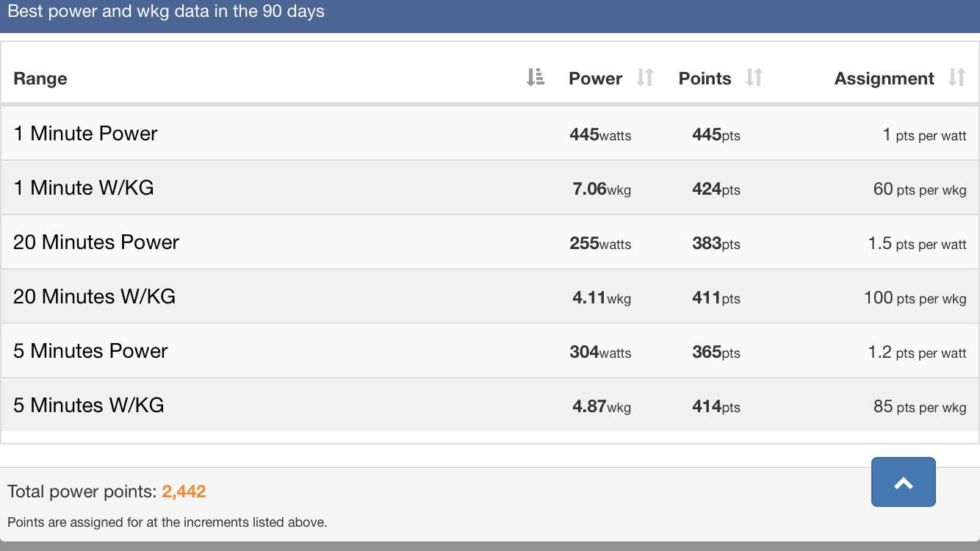Click the 414pts points value

(x=716, y=406)
